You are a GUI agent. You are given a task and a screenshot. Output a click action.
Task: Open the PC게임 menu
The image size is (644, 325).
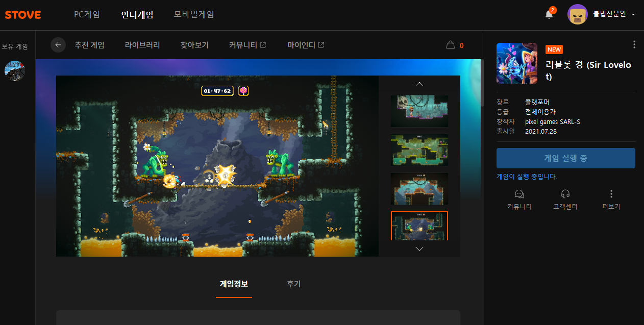click(87, 14)
